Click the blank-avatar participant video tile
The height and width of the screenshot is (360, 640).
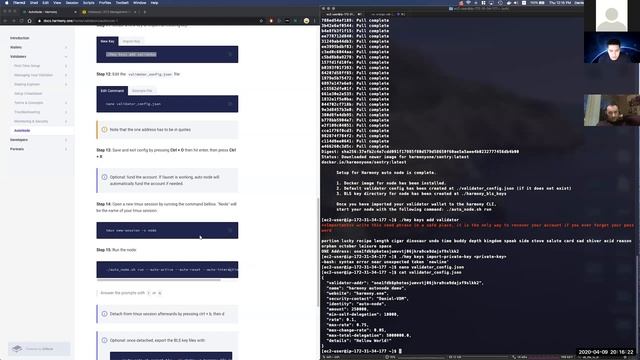pos(611,16)
